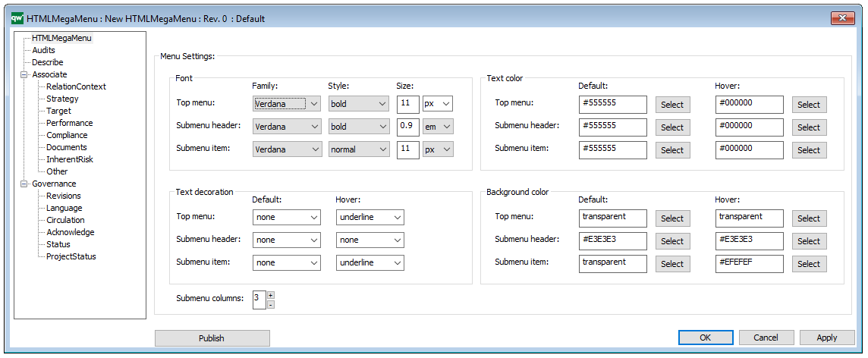Select ProjectStatus in the tree
The image size is (868, 358).
click(x=71, y=256)
